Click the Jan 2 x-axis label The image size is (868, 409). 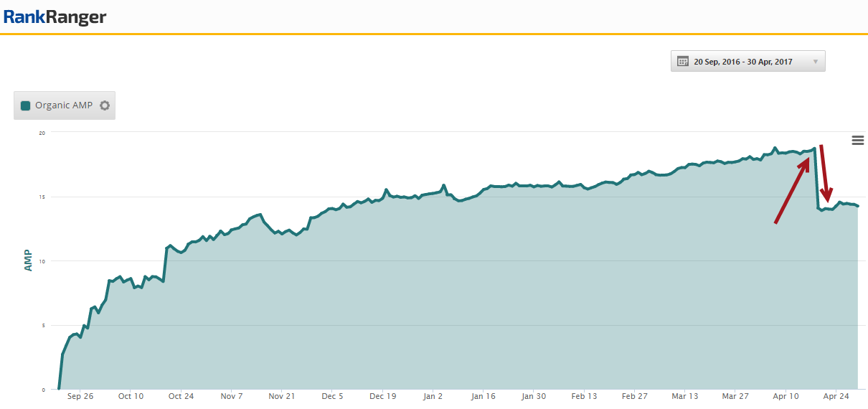pyautogui.click(x=433, y=396)
